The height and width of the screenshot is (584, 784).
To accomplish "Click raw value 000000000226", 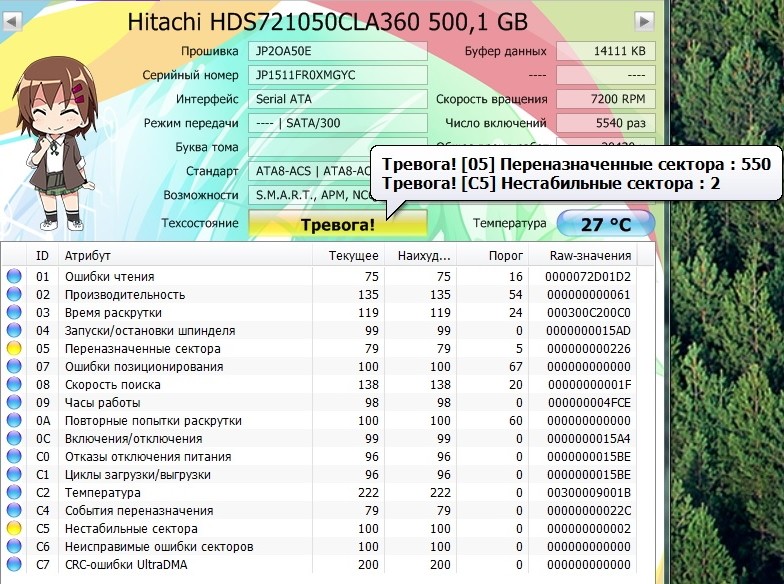I will tap(588, 348).
